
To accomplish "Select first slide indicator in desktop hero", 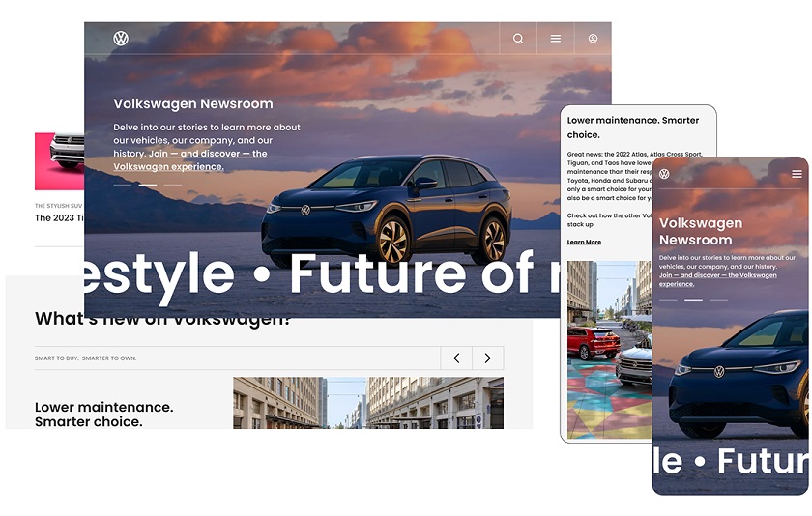I will point(122,184).
